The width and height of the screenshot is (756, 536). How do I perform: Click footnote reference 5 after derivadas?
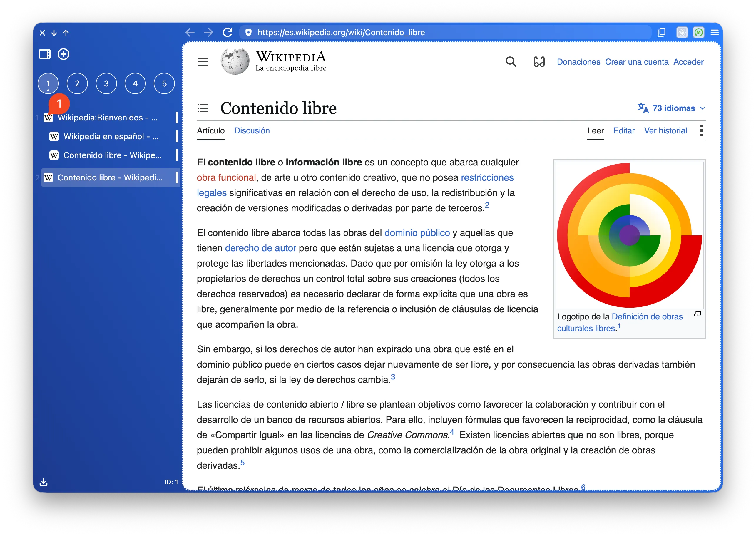tap(242, 463)
